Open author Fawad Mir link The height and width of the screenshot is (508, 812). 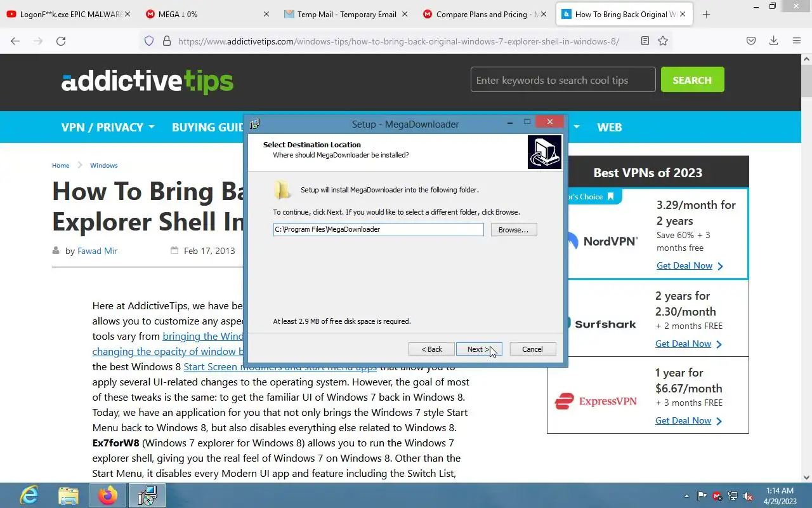tap(97, 251)
